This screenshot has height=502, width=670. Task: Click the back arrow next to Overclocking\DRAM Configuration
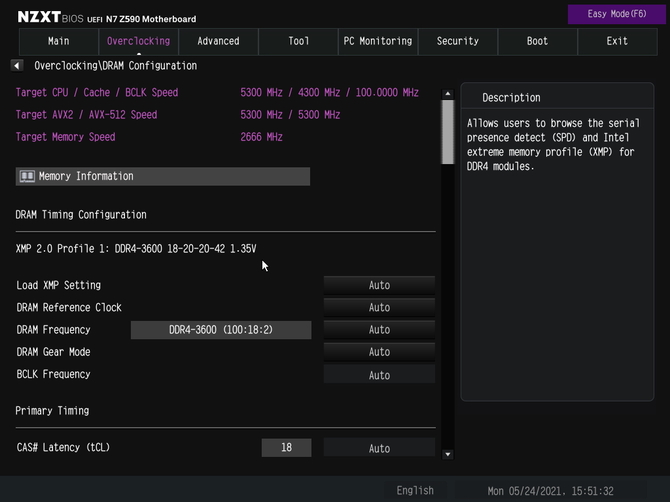17,66
